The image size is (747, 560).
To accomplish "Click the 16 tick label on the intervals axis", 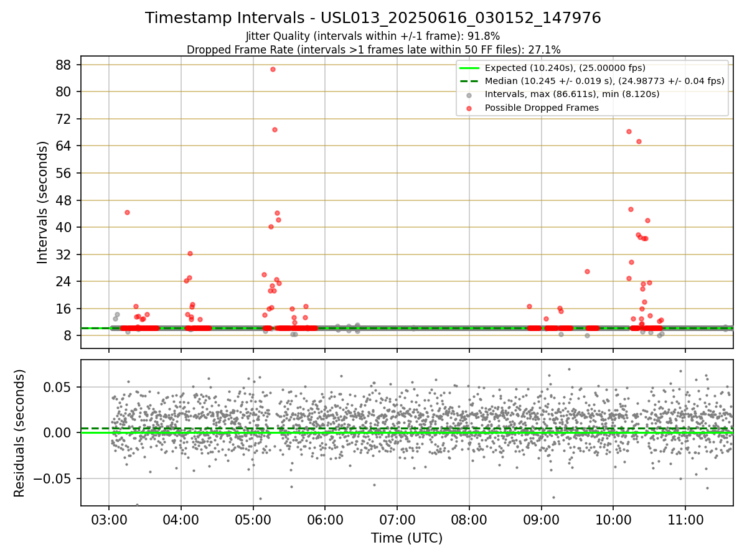I will [x=65, y=309].
